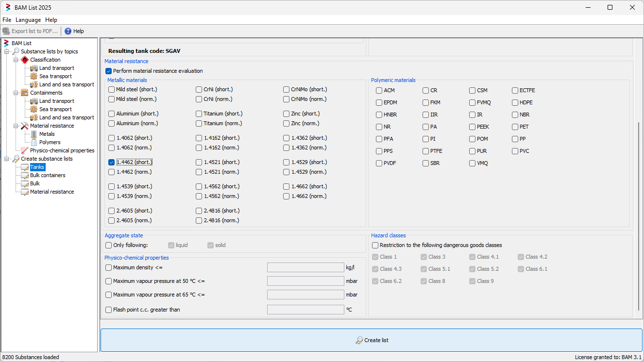Image resolution: width=644 pixels, height=362 pixels.
Task: Click the Physico-chemical properties icon
Action: click(x=25, y=150)
